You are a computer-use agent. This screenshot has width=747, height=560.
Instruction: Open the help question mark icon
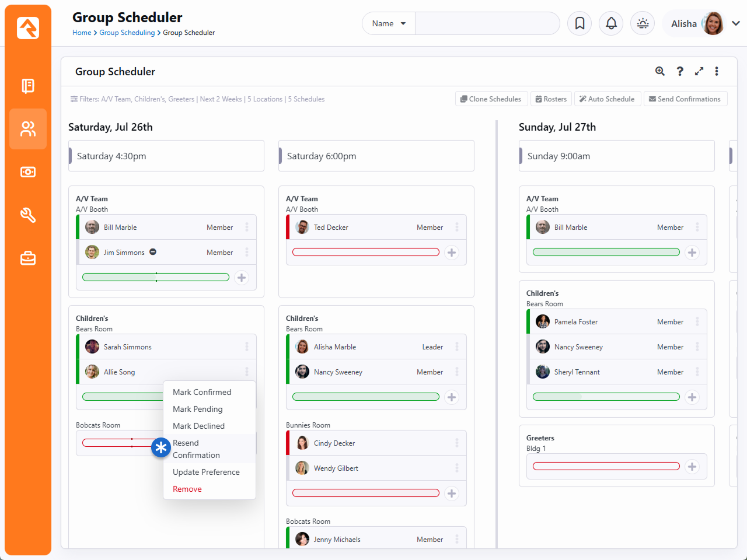(680, 71)
